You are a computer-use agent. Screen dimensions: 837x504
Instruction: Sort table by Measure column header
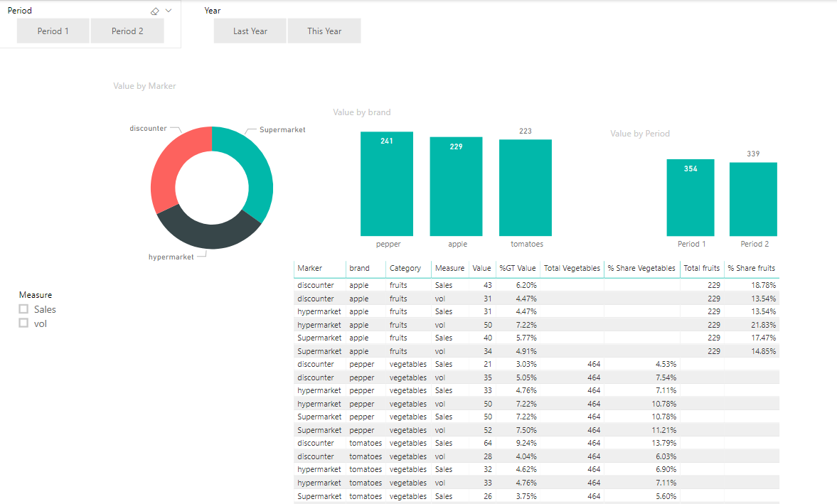pyautogui.click(x=449, y=268)
